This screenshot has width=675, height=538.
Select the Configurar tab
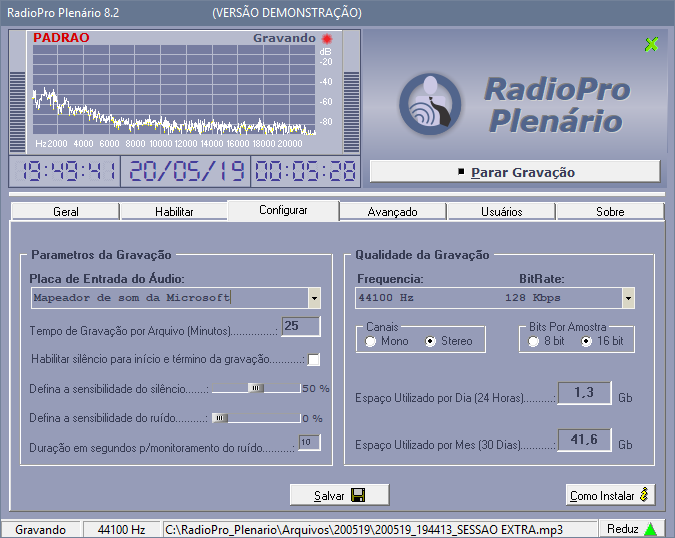pyautogui.click(x=283, y=210)
